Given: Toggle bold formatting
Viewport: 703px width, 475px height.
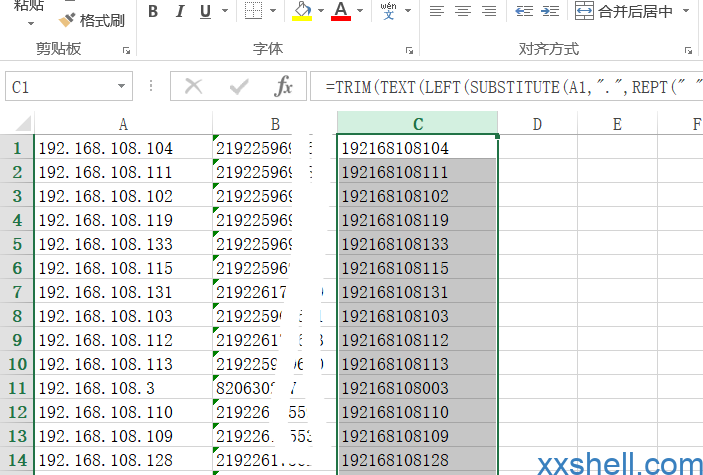Looking at the screenshot, I should 153,12.
